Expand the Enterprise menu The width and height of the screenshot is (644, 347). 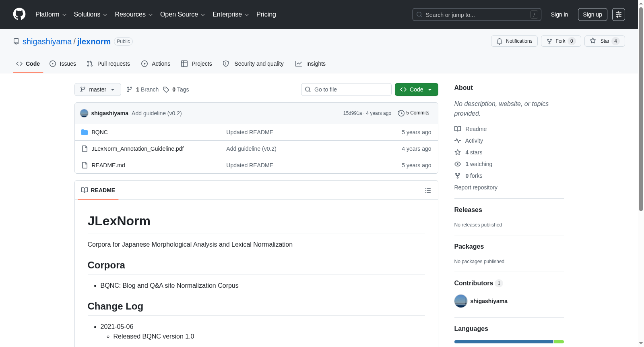coord(231,15)
